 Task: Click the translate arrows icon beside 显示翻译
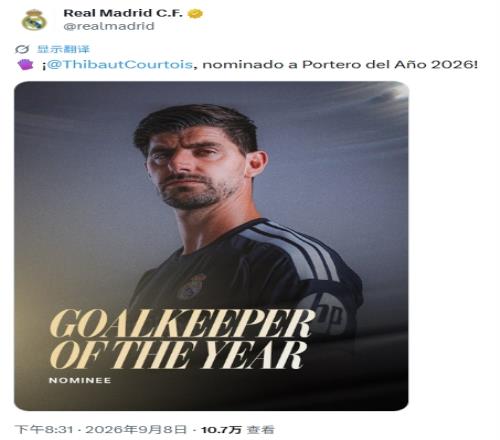tap(22, 49)
